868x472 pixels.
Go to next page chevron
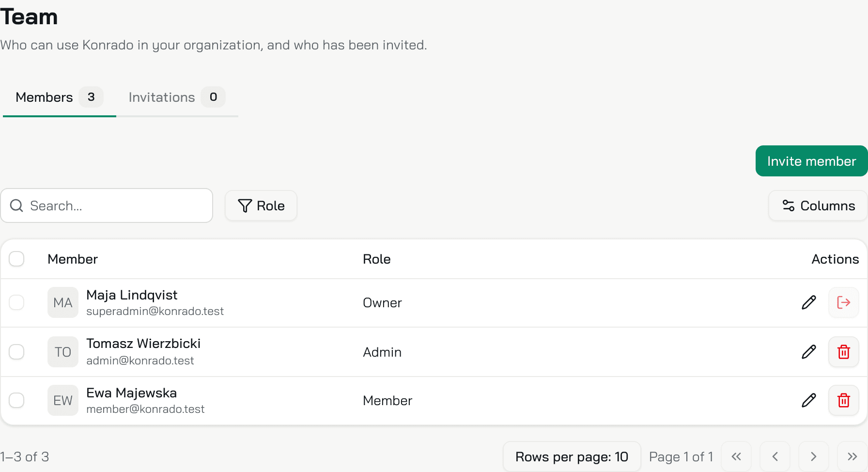[x=814, y=456]
